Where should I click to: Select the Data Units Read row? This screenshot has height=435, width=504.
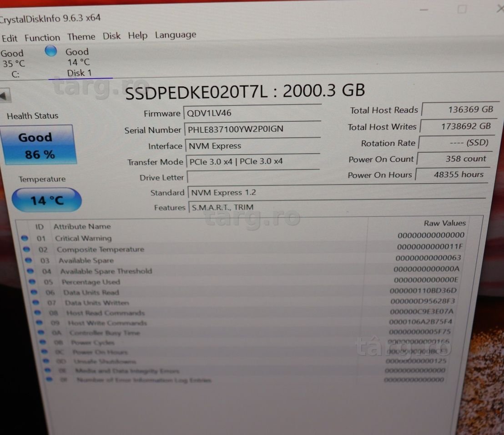244,291
